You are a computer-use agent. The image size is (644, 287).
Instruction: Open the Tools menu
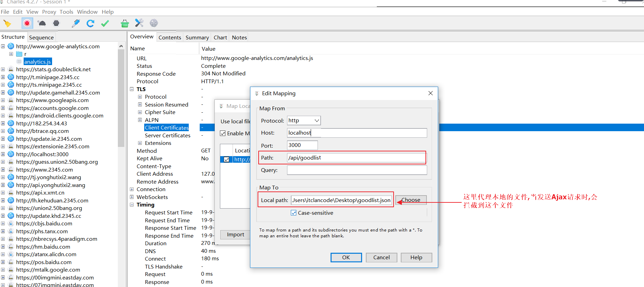pyautogui.click(x=66, y=12)
